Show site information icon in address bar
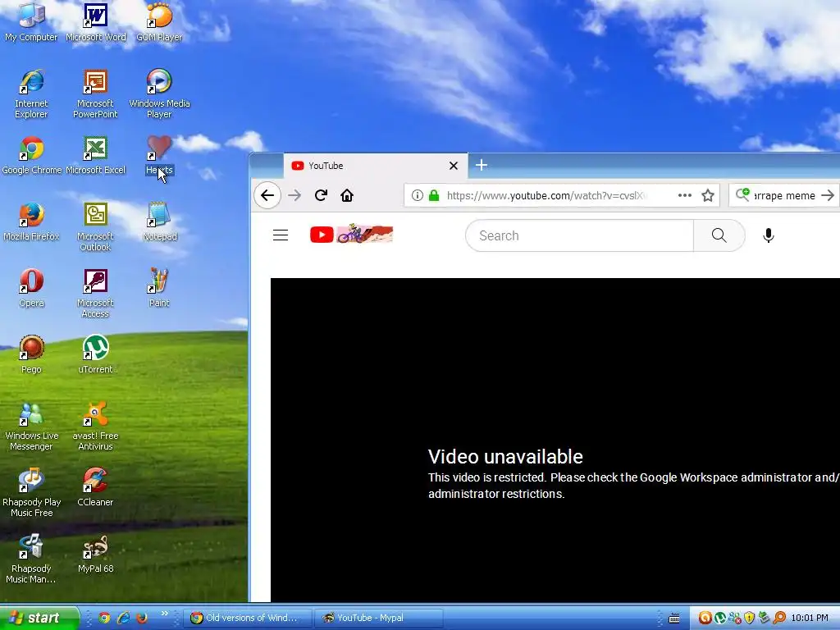840x630 pixels. click(x=417, y=195)
